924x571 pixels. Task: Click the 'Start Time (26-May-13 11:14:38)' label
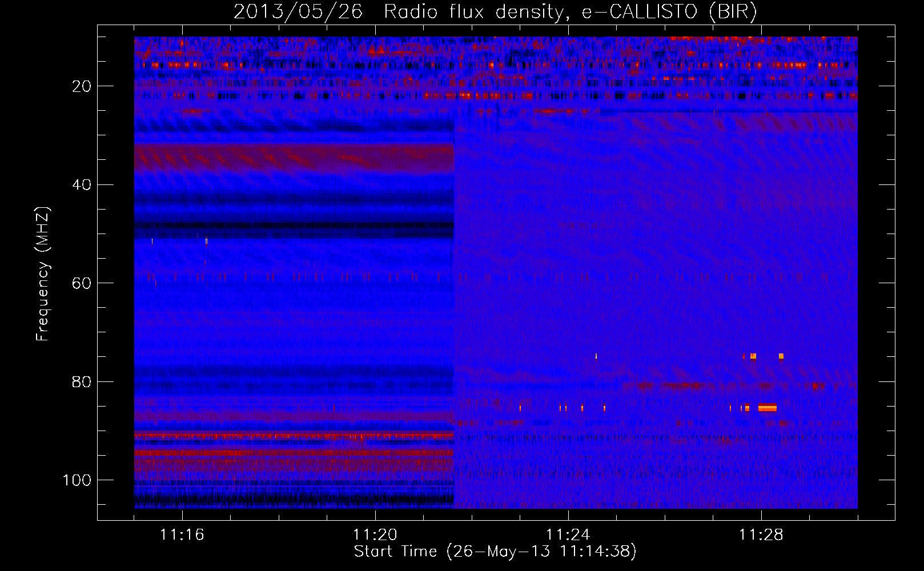(495, 552)
